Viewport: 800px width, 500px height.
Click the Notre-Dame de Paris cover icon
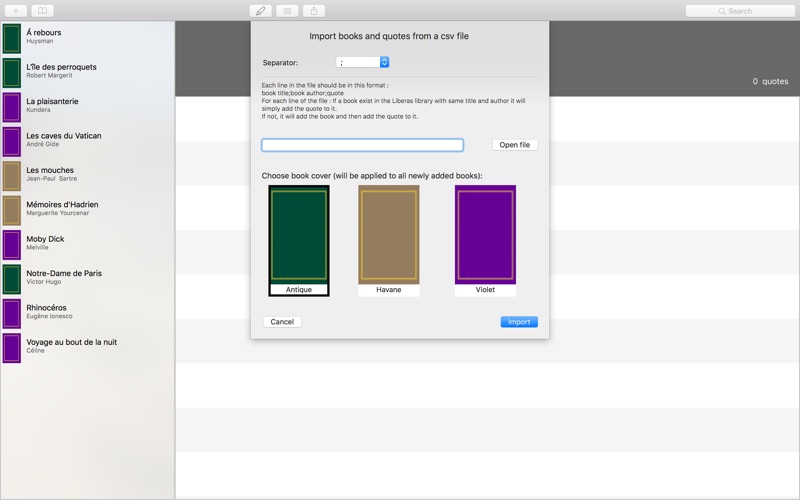click(12, 279)
